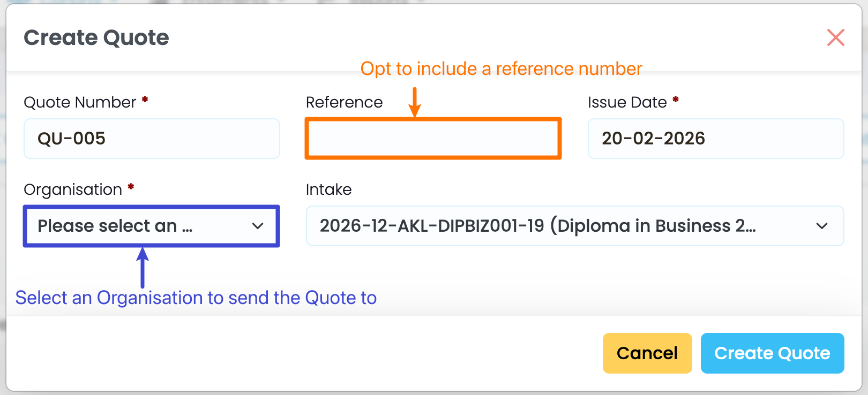Click the chevron arrow at the Intake field's end
868x395 pixels.
[x=821, y=226]
